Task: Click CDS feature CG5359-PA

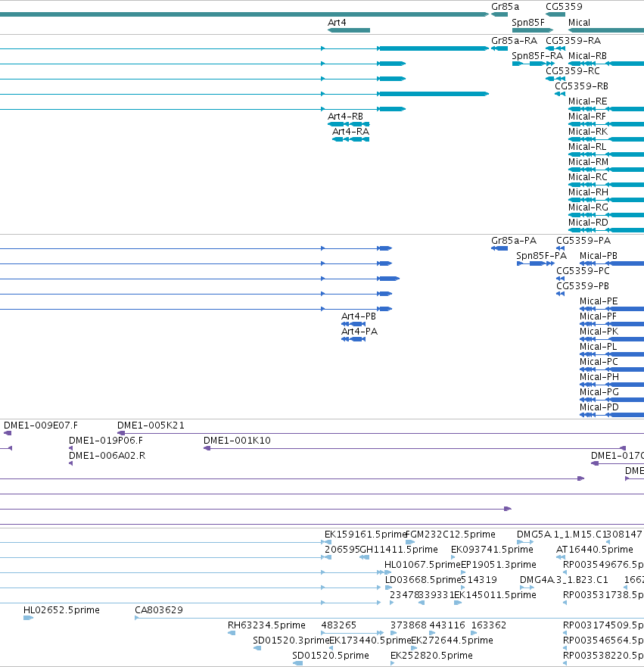Action: (560, 248)
